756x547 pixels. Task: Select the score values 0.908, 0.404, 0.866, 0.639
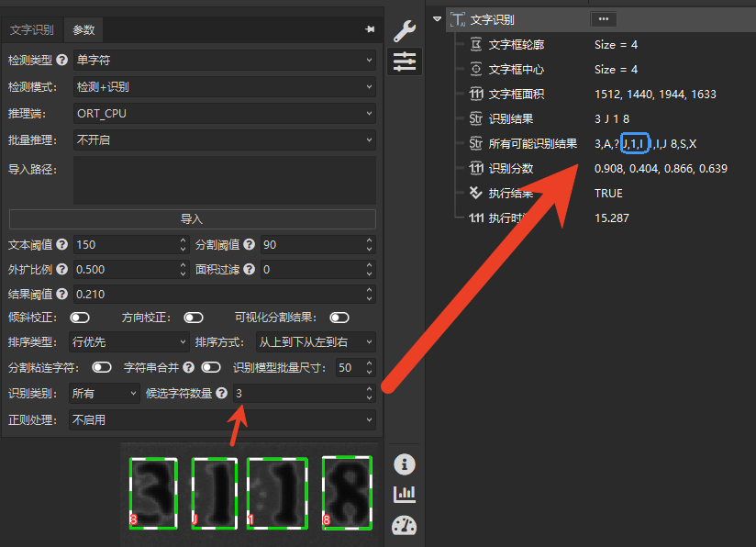pos(661,168)
